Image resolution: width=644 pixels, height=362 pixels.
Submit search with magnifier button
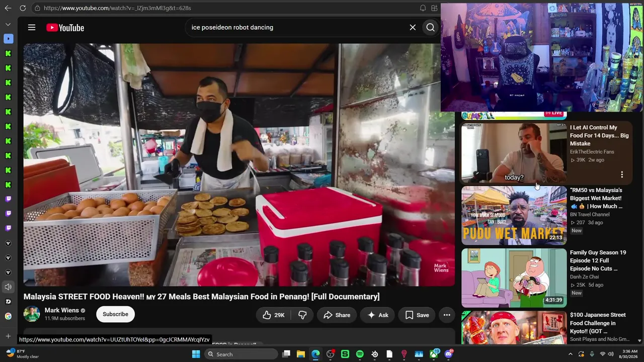(431, 28)
